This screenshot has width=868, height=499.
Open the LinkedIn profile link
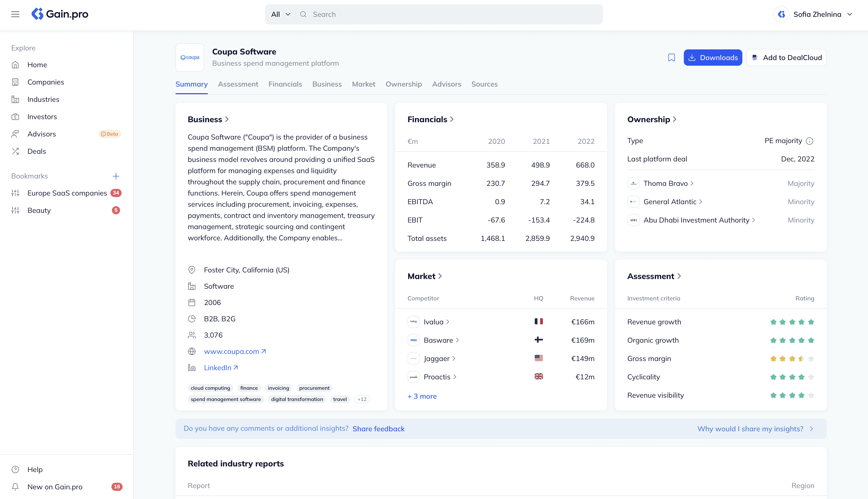[x=221, y=368]
